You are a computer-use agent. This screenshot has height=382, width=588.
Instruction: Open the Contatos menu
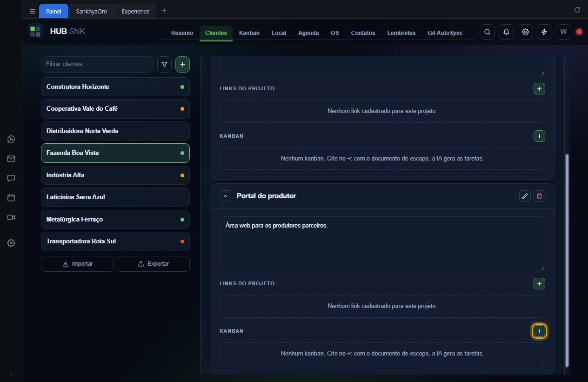coord(363,33)
